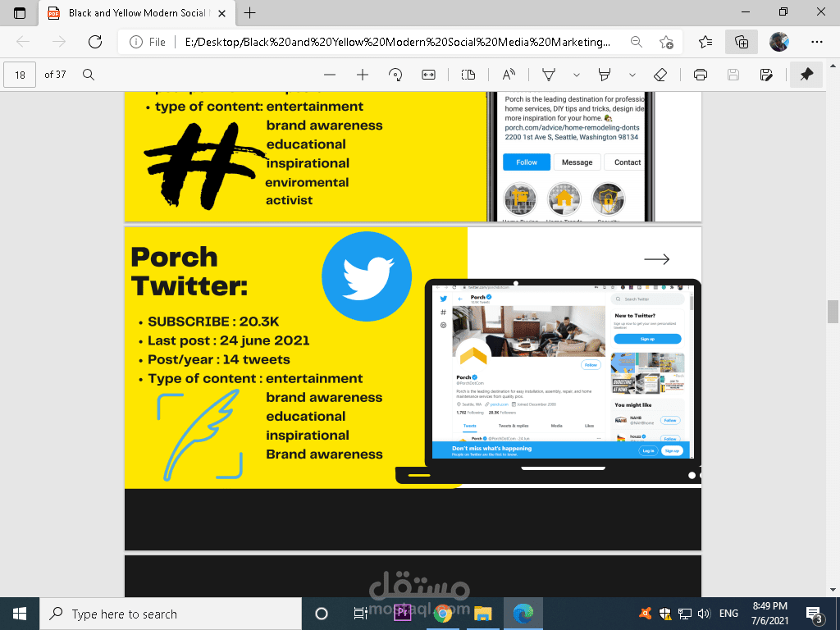Viewport: 840px width, 630px height.
Task: Click the Save as icon
Action: tap(766, 75)
